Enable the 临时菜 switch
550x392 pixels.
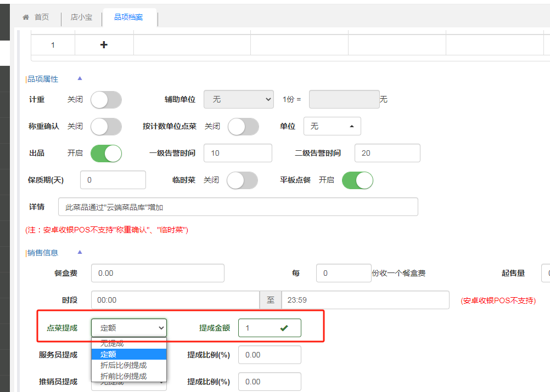click(x=242, y=180)
